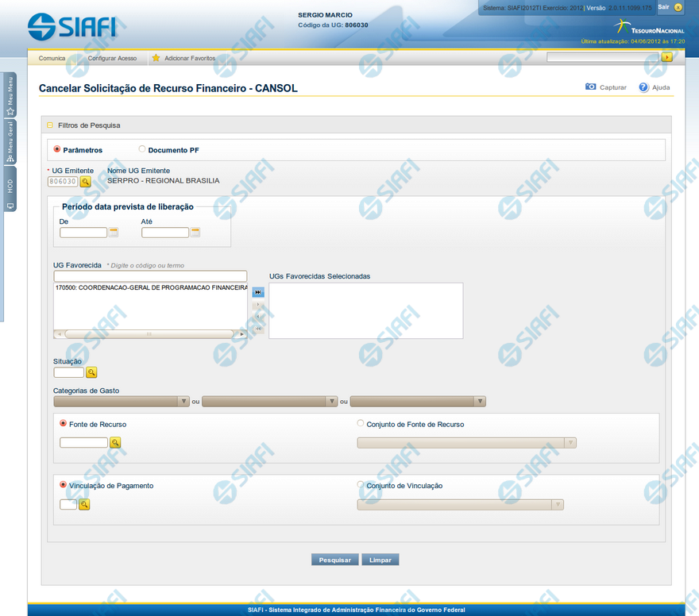699x616 pixels.
Task: Click the Fonte de Recurso search icon
Action: click(x=115, y=443)
